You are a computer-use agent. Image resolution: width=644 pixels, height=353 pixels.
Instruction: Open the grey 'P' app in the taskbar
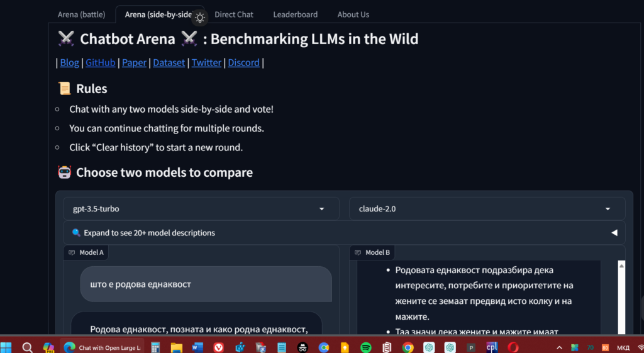(471, 348)
